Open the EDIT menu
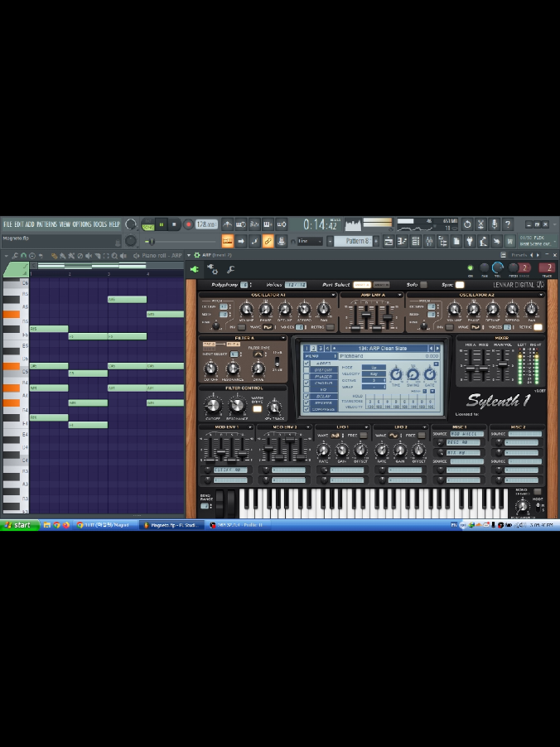This screenshot has height=747, width=560. 18,224
